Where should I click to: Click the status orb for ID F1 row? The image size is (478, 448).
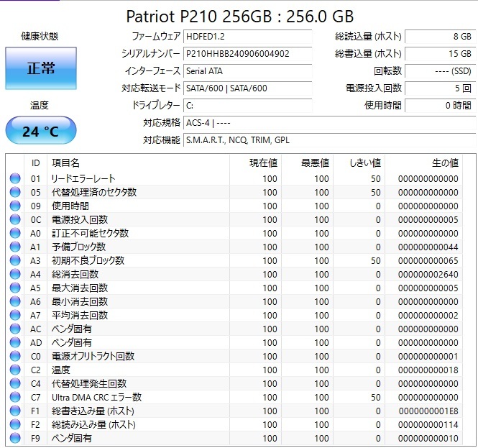pyautogui.click(x=15, y=411)
